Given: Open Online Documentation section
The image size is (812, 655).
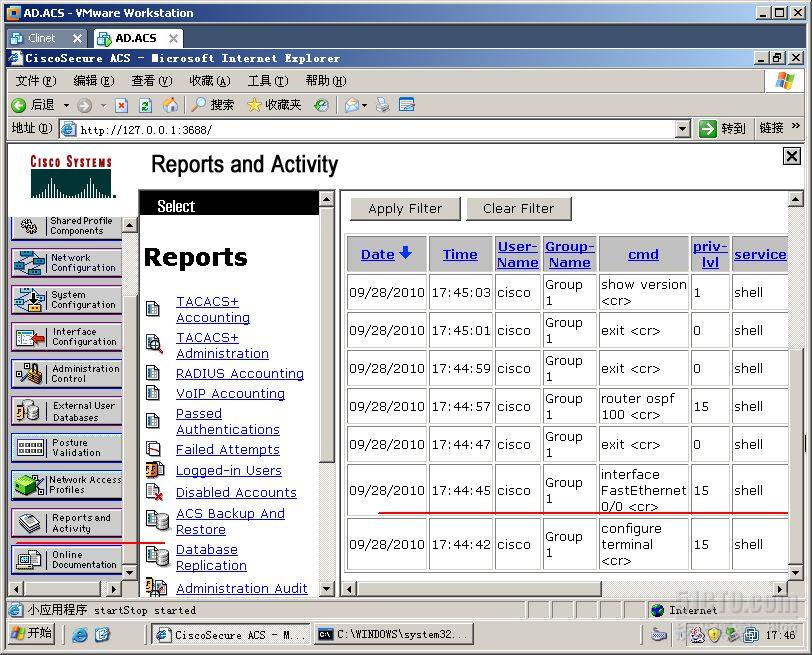Looking at the screenshot, I should click(x=66, y=560).
